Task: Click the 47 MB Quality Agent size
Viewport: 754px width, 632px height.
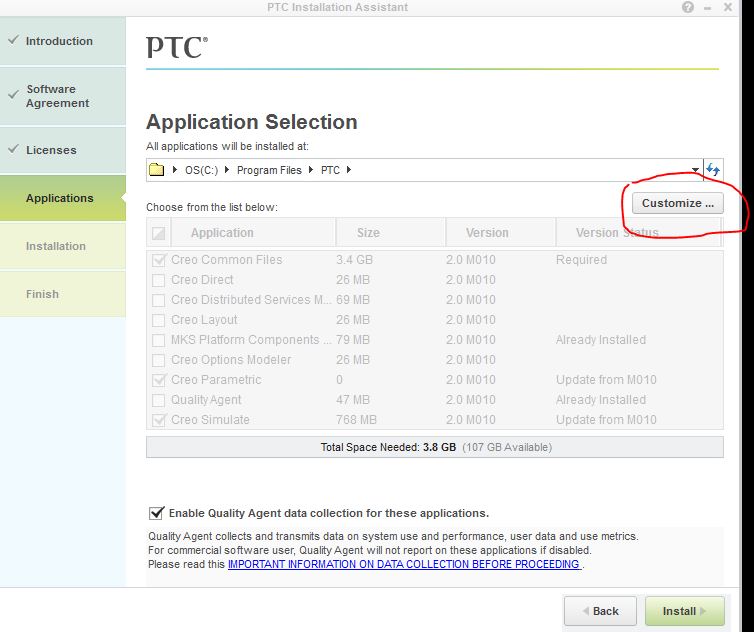Action: click(353, 400)
